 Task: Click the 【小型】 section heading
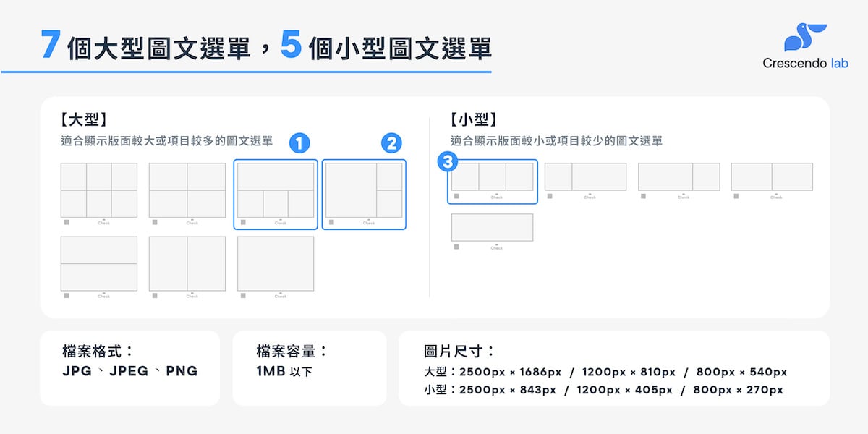pos(472,120)
